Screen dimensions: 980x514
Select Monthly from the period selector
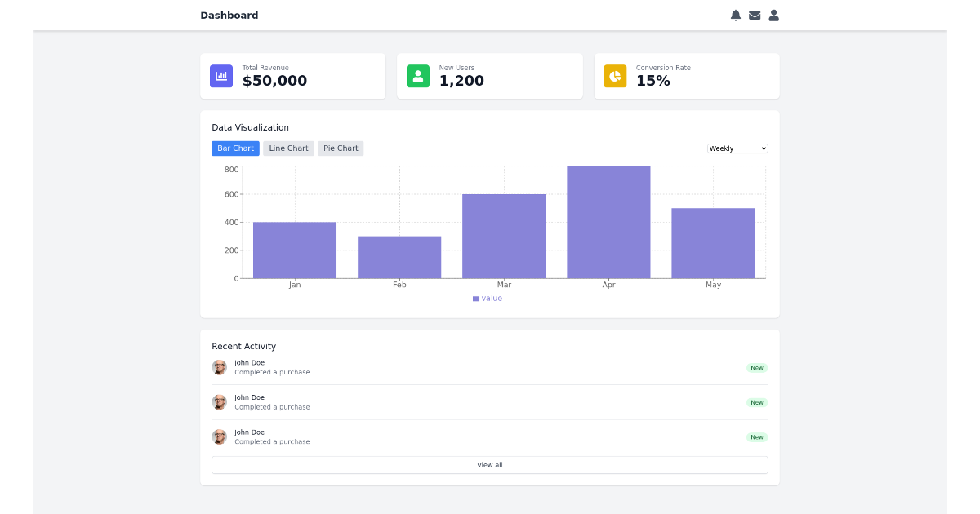pos(737,148)
